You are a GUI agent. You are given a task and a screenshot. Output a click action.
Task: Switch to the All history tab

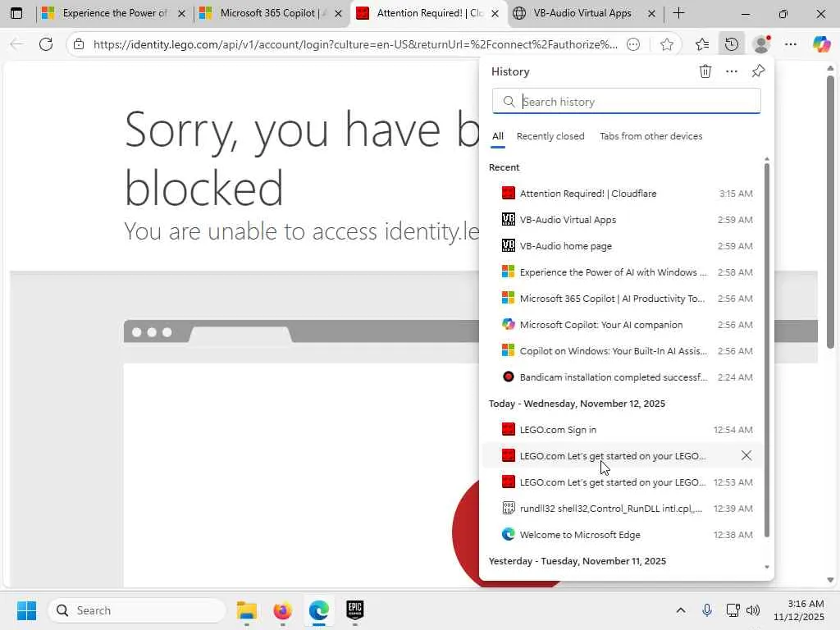(498, 136)
